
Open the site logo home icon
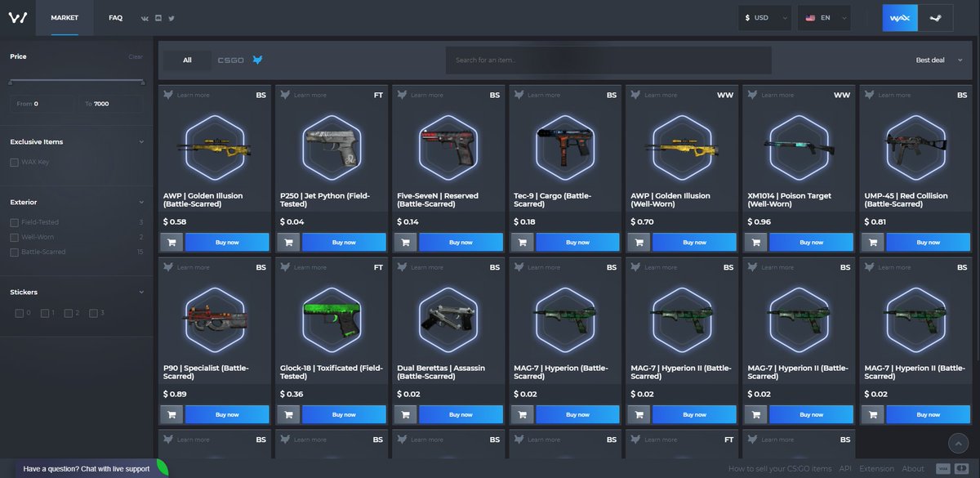pyautogui.click(x=18, y=17)
